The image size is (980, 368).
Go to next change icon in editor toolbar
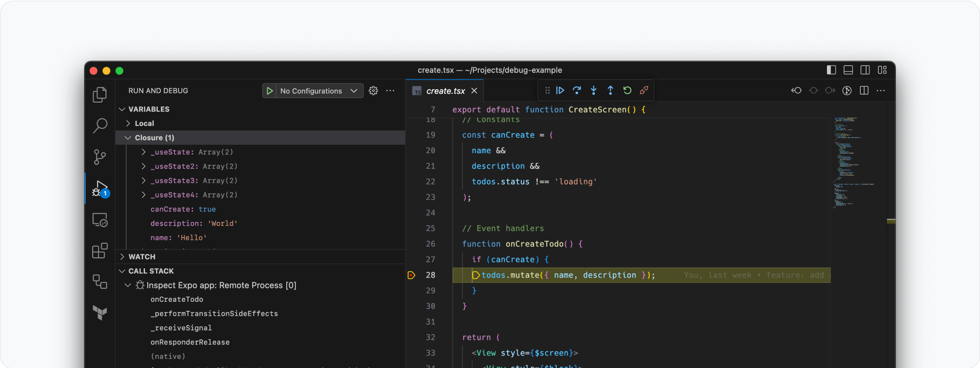click(830, 90)
